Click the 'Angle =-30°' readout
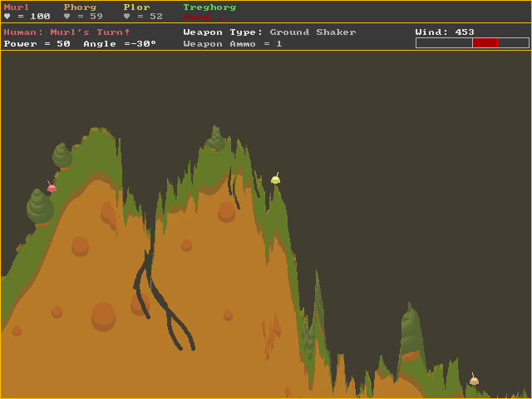Image resolution: width=532 pixels, height=399 pixels. pos(120,44)
